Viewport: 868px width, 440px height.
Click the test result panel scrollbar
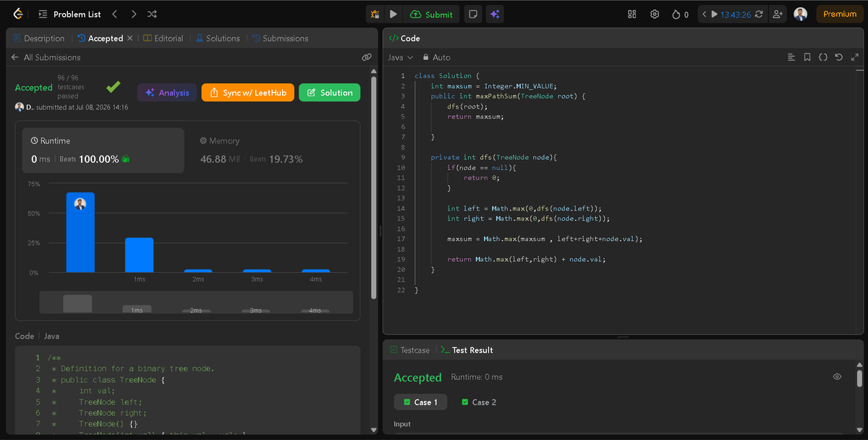point(859,378)
